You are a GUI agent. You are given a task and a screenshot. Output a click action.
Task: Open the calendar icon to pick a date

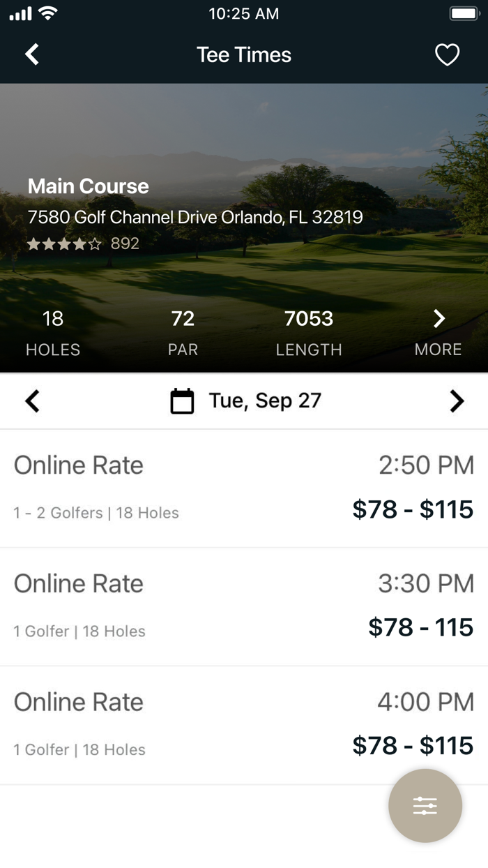tap(182, 400)
